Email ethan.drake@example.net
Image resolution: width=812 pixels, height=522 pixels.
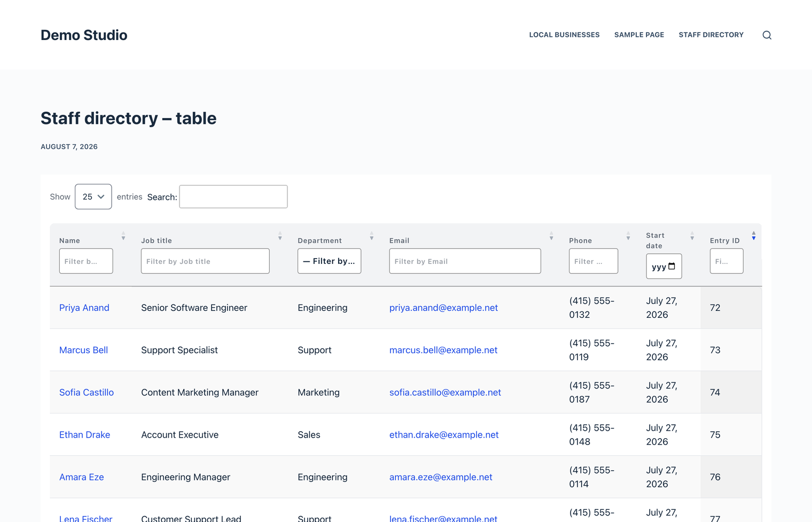(x=444, y=435)
